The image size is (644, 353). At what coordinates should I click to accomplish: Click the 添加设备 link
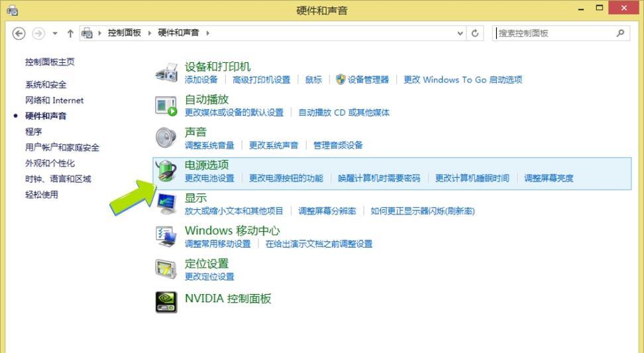201,79
